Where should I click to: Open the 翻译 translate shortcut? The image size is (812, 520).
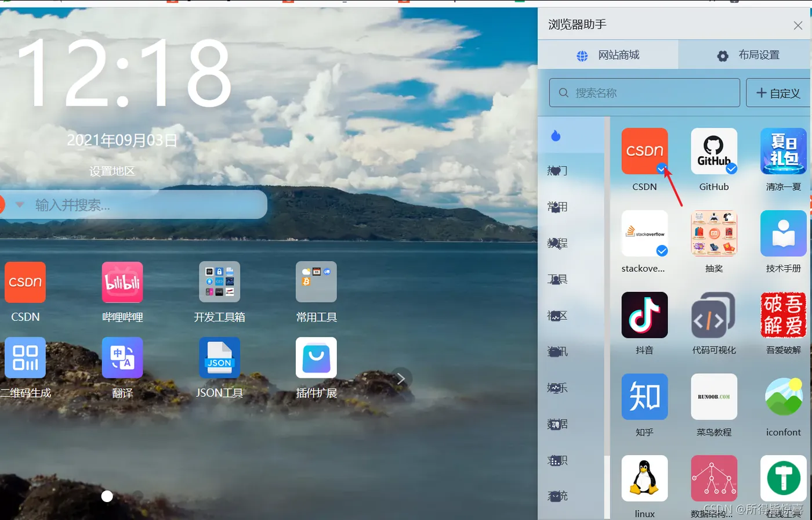pyautogui.click(x=122, y=358)
